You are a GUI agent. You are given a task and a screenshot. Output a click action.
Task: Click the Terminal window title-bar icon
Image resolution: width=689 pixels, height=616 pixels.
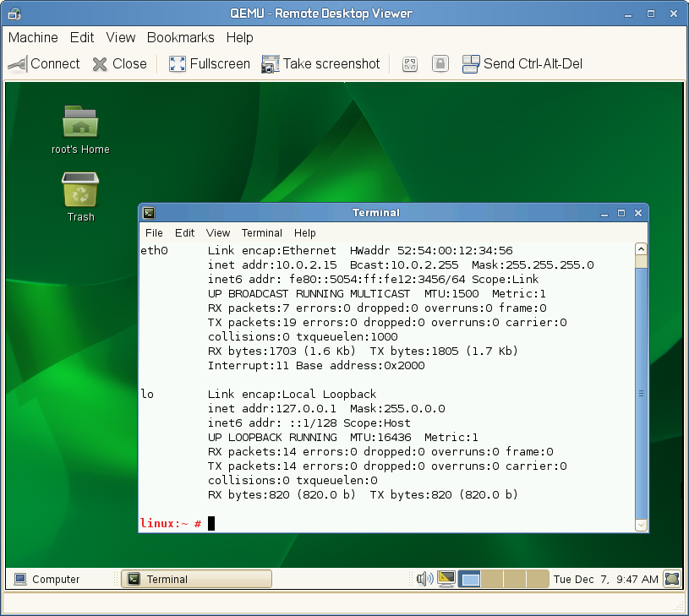tap(148, 212)
